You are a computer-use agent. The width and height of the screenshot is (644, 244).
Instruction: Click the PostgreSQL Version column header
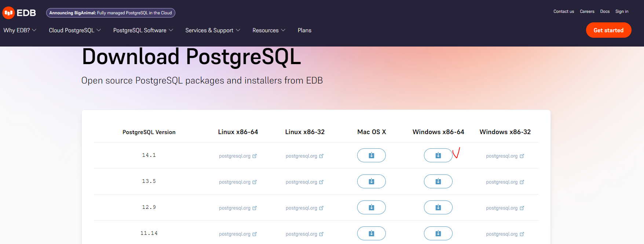coord(149,132)
